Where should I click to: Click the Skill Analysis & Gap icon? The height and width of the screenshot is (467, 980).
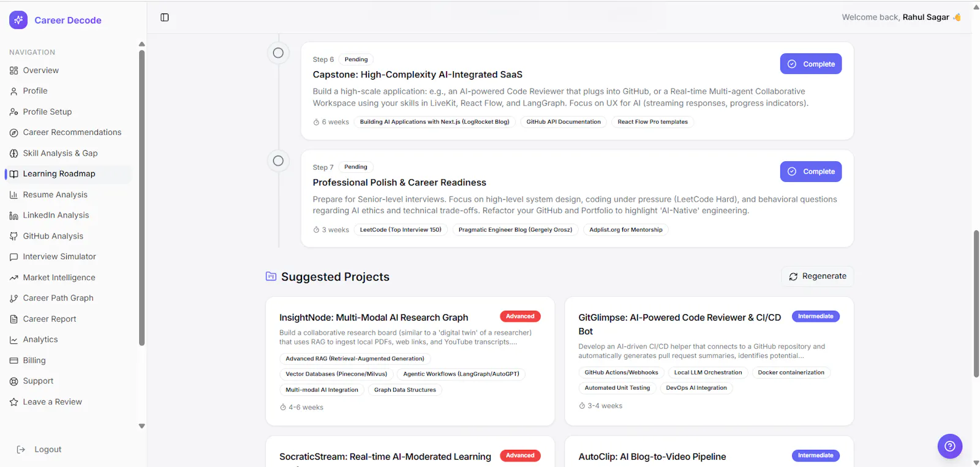[13, 153]
